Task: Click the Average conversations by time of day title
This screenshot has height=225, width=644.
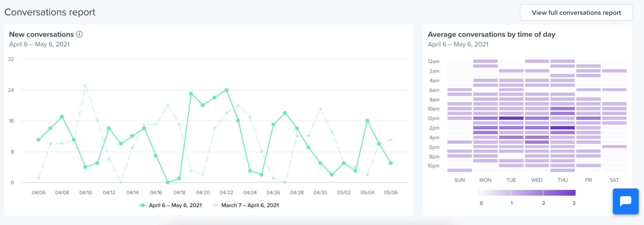Action: 492,34
